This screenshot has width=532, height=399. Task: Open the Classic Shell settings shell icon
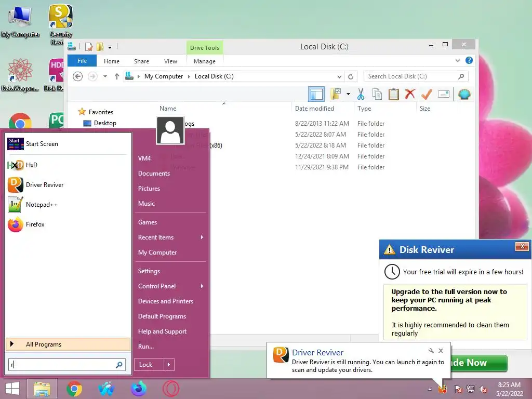coord(464,94)
